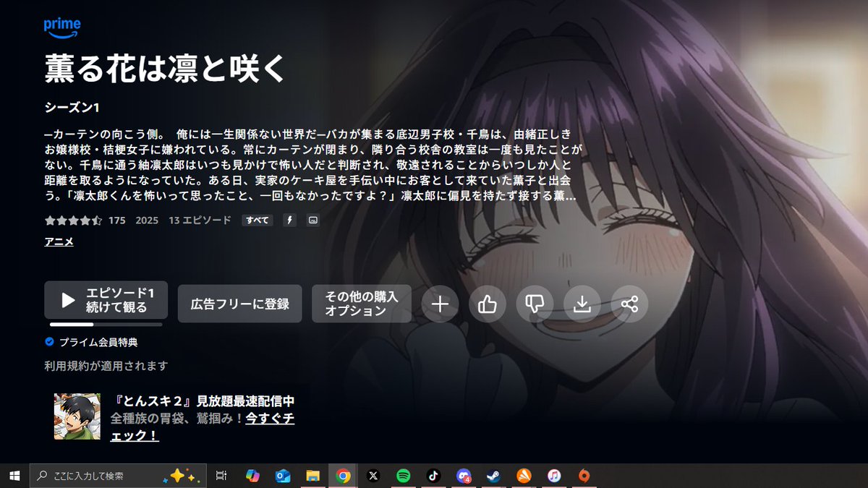
Task: Play Episode 1 continue watching button
Action: [x=106, y=300]
